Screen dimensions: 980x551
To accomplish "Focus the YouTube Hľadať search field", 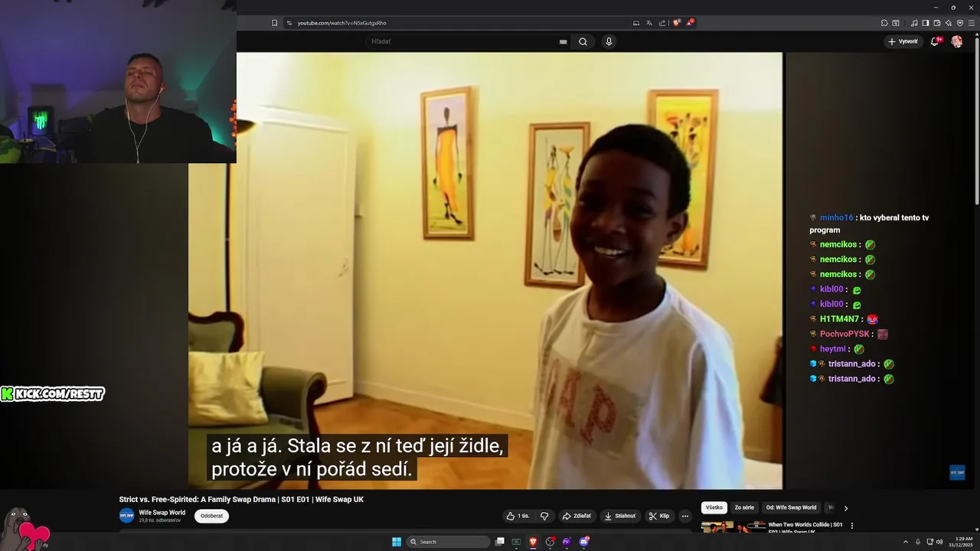I will point(464,41).
